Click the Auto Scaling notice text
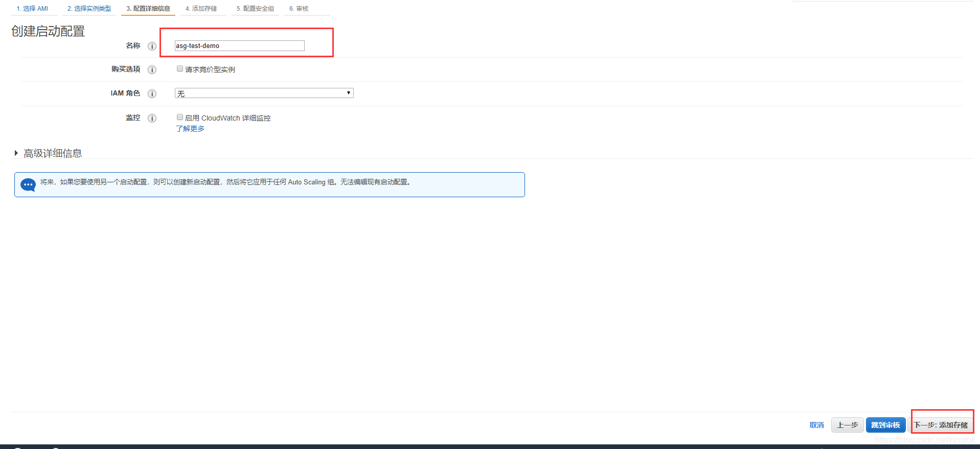This screenshot has height=449, width=980. click(225, 182)
